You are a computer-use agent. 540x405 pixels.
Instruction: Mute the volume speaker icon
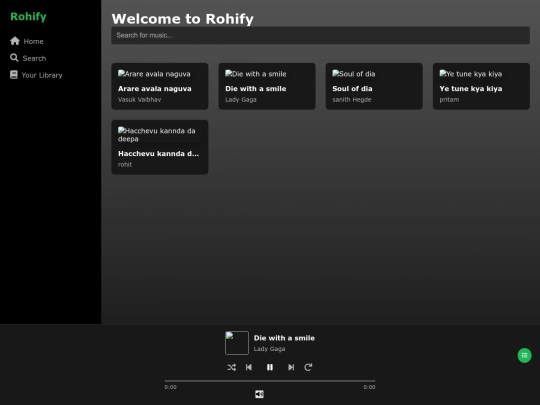[x=259, y=394]
